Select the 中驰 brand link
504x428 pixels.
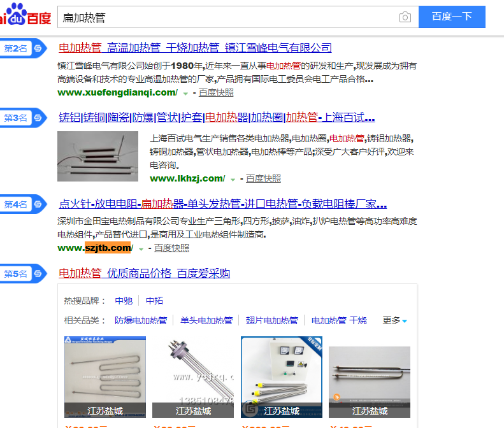point(124,301)
